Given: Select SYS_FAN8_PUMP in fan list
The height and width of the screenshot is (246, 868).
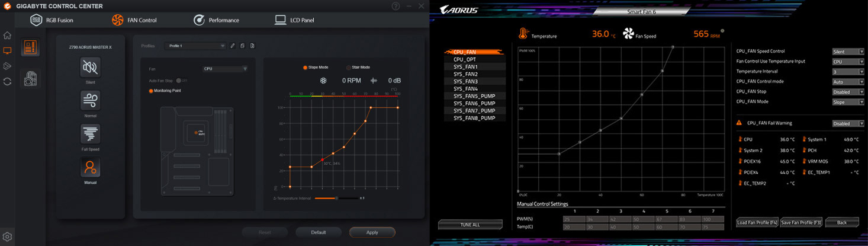Looking at the screenshot, I should (475, 118).
